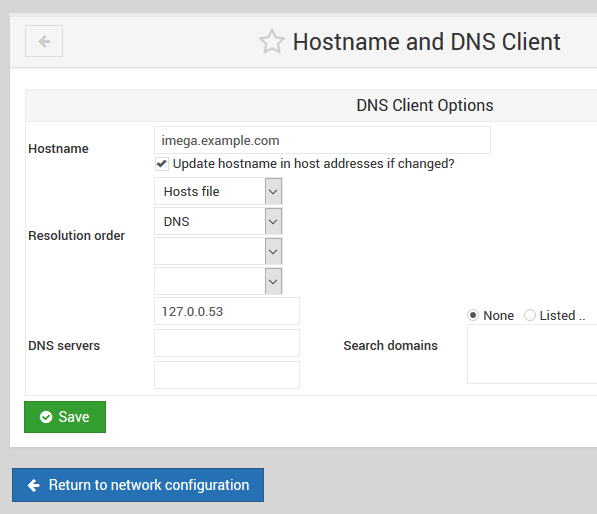597x514 pixels.
Task: Focus the Hostname input field
Action: [x=322, y=140]
